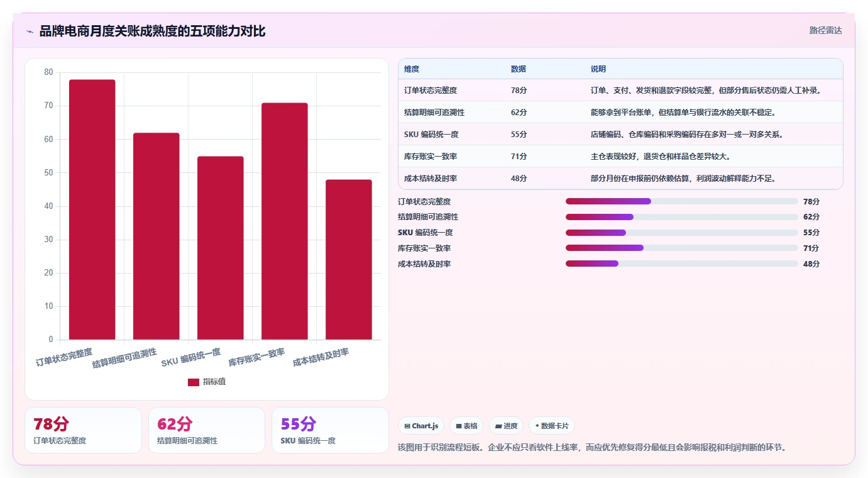Viewport: 868px width, 478px height.
Task: Click the 62分 cell in the table
Action: [x=519, y=113]
